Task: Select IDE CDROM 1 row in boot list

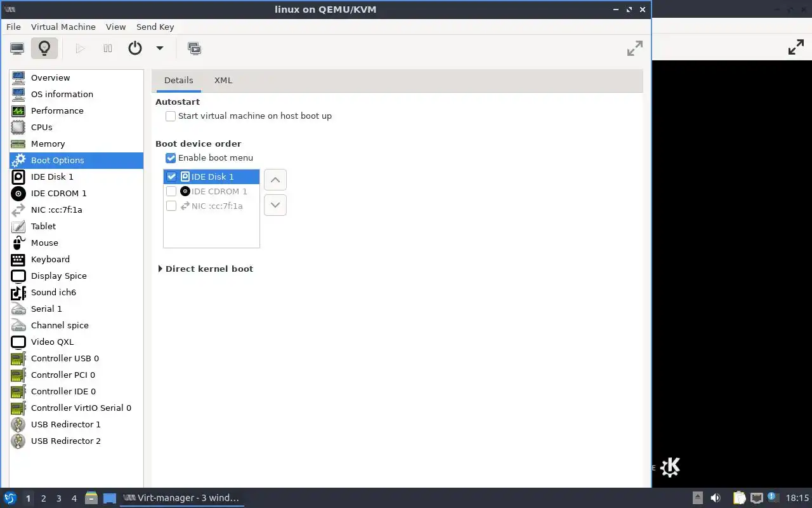Action: [211, 191]
